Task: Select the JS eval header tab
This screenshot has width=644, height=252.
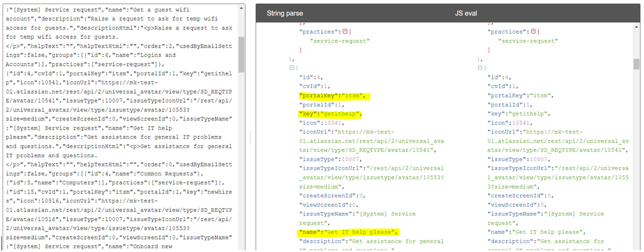Action: [x=465, y=14]
